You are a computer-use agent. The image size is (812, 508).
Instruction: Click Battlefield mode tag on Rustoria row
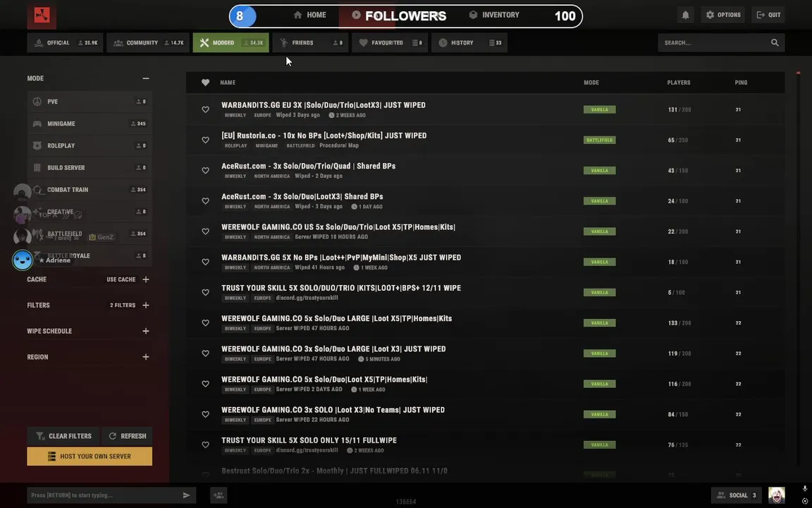coord(599,140)
